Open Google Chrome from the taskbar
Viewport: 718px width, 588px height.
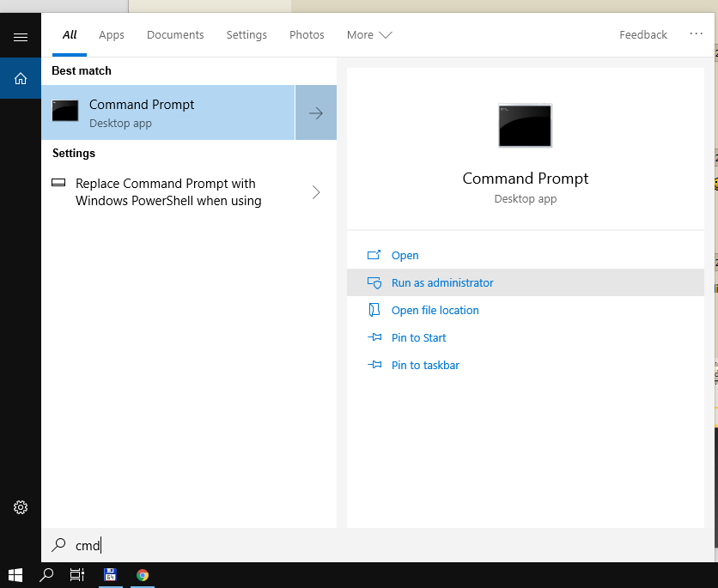[x=143, y=575]
